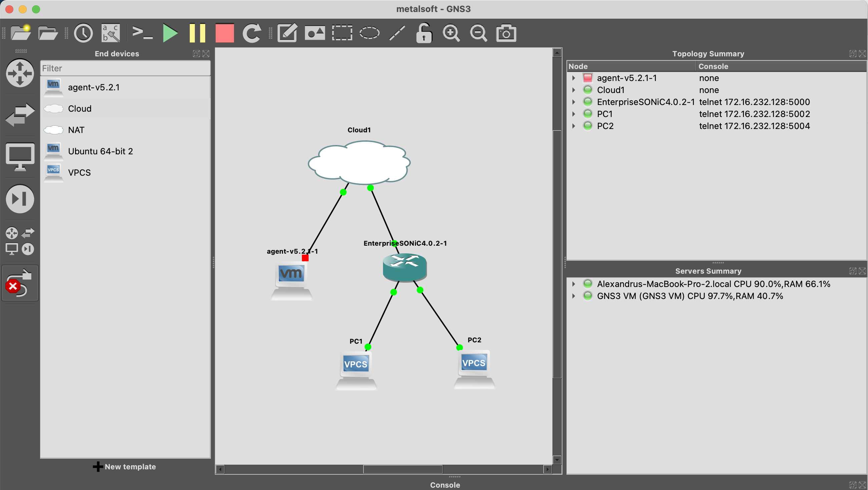Image resolution: width=868 pixels, height=490 pixels.
Task: Click the zoom in magnifier icon
Action: [451, 33]
